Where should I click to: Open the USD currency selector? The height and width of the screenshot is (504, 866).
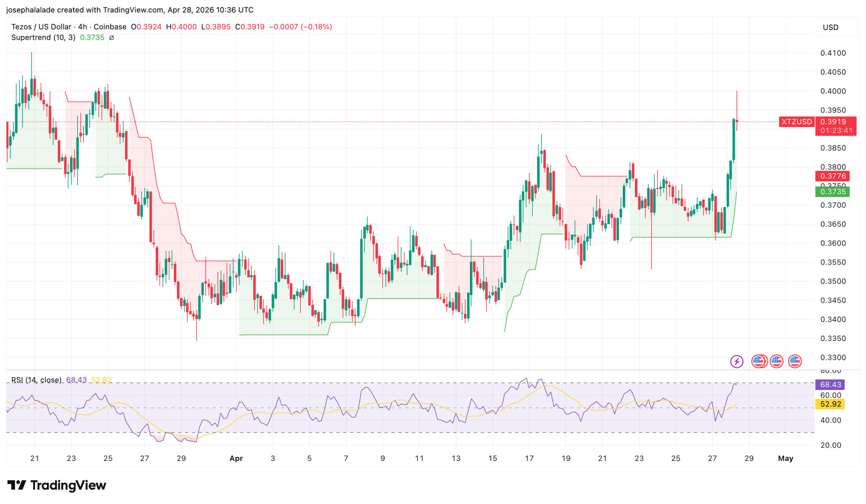click(830, 27)
